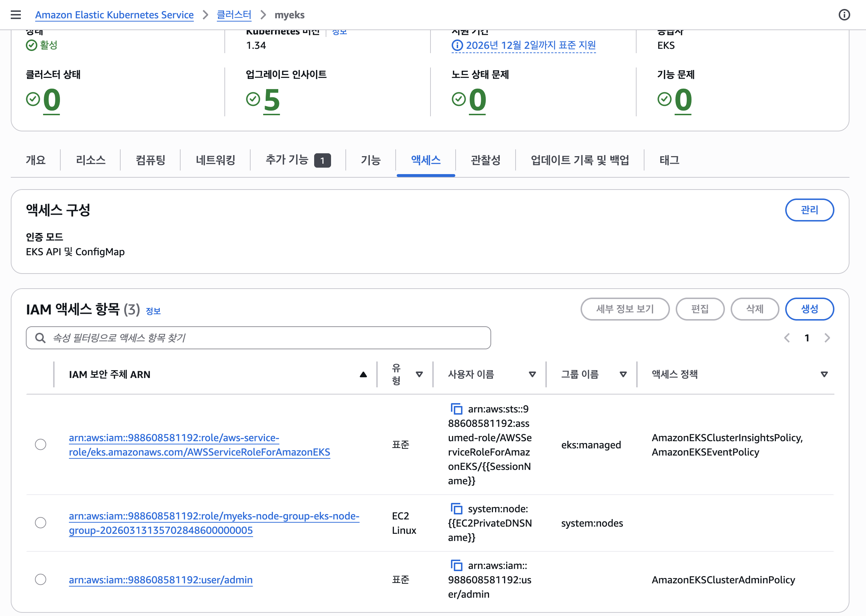Open the navigation hamburger menu
866x616 pixels.
click(x=15, y=15)
